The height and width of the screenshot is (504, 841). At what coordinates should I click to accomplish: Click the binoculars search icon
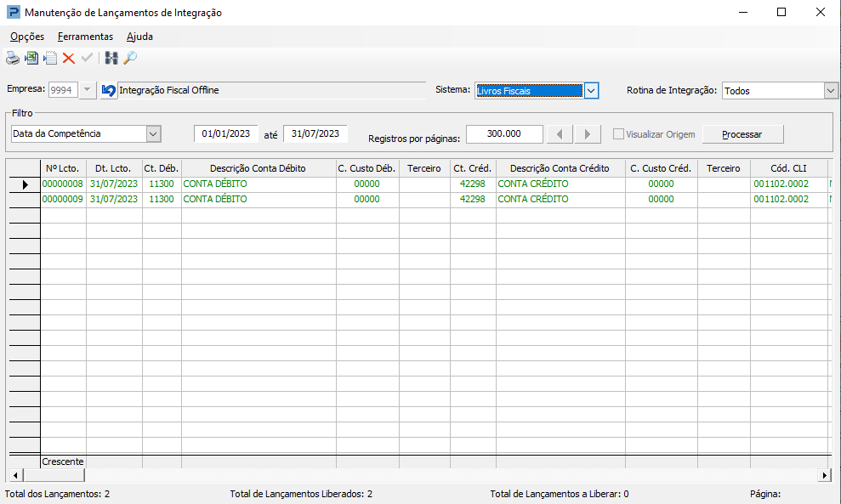(x=111, y=58)
